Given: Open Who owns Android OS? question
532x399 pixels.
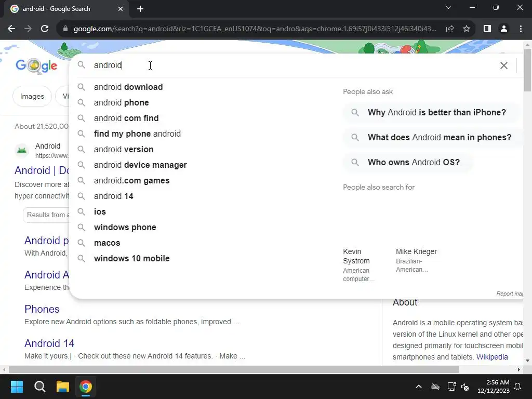Looking at the screenshot, I should point(408,162).
